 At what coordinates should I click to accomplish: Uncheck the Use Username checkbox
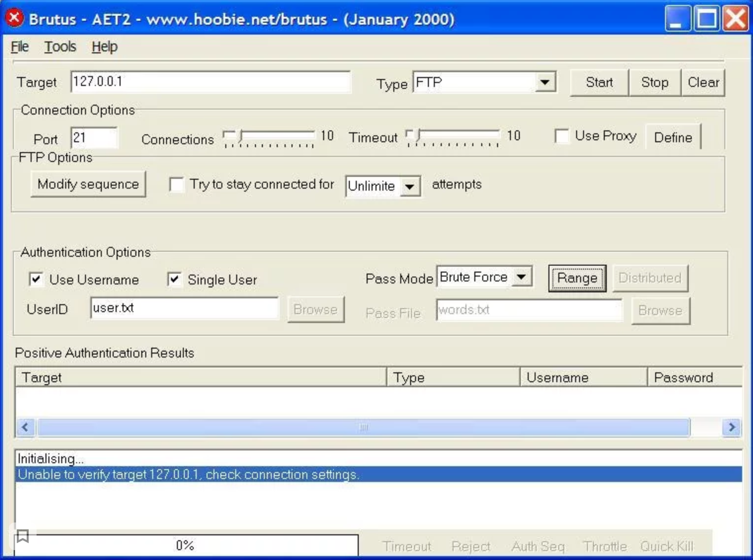[x=36, y=280]
